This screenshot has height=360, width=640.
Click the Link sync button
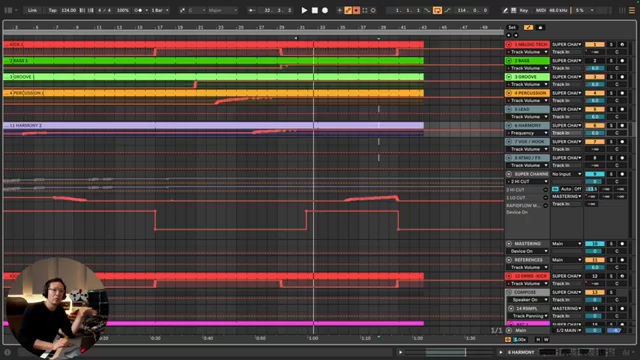(32, 10)
